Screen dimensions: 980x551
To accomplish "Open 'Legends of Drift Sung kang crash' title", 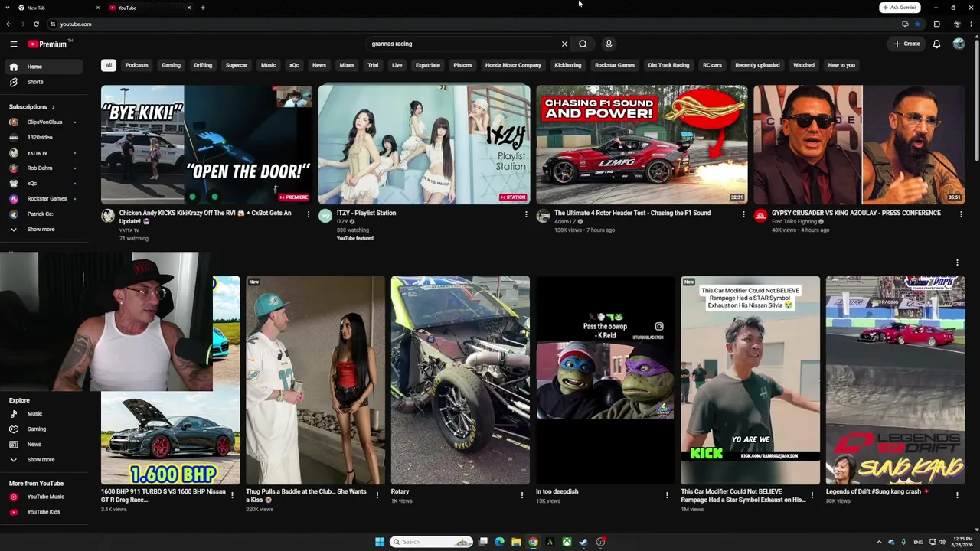I will pyautogui.click(x=874, y=491).
